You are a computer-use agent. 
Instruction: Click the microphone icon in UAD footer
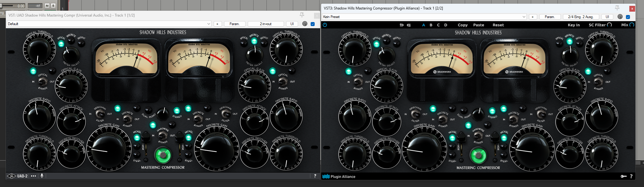[42, 176]
